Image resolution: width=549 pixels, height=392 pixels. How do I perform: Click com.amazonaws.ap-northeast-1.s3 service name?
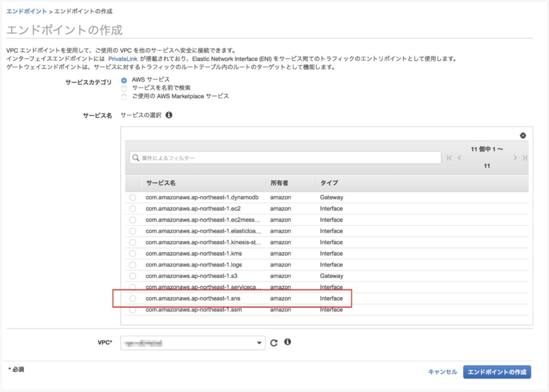191,276
